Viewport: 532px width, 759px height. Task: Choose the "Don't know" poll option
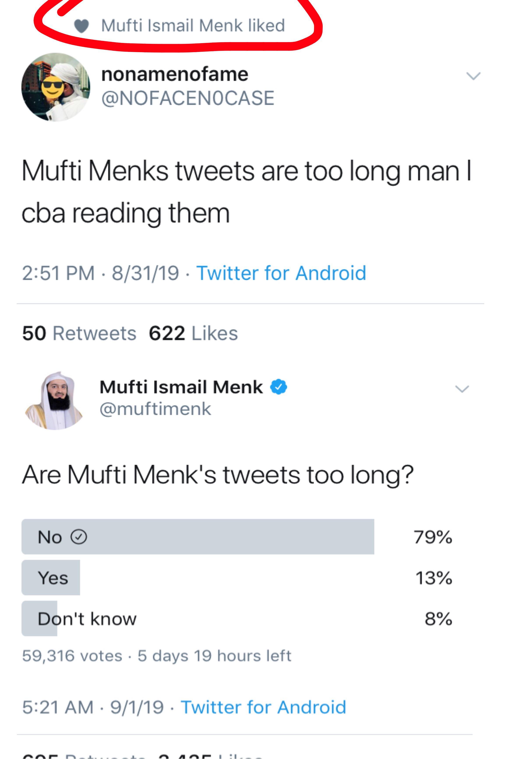(86, 619)
